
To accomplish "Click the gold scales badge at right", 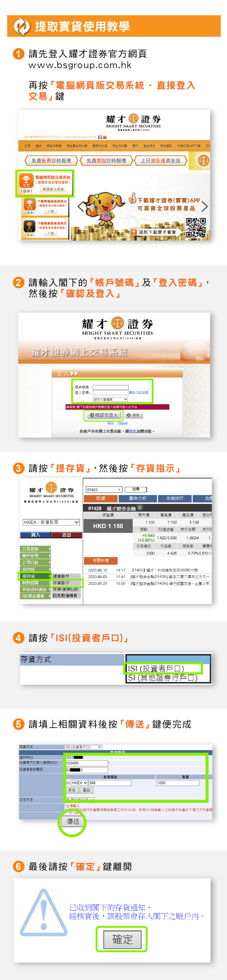I will [203, 160].
